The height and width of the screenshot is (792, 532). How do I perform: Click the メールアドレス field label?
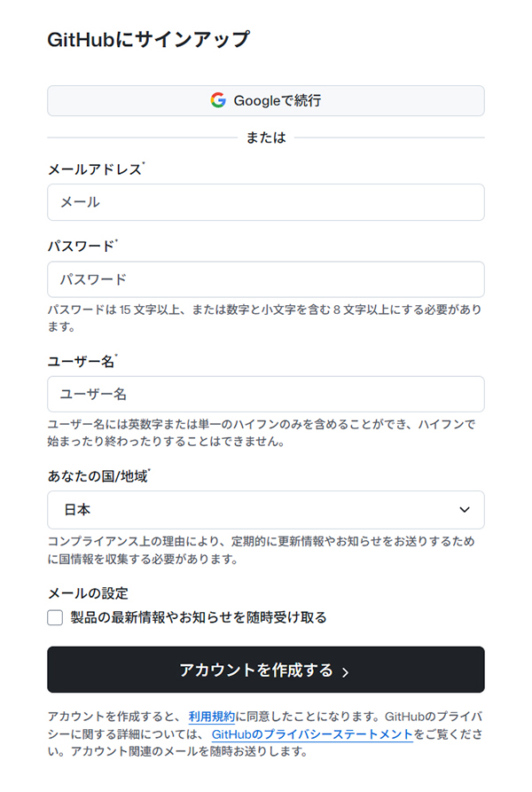click(x=94, y=169)
